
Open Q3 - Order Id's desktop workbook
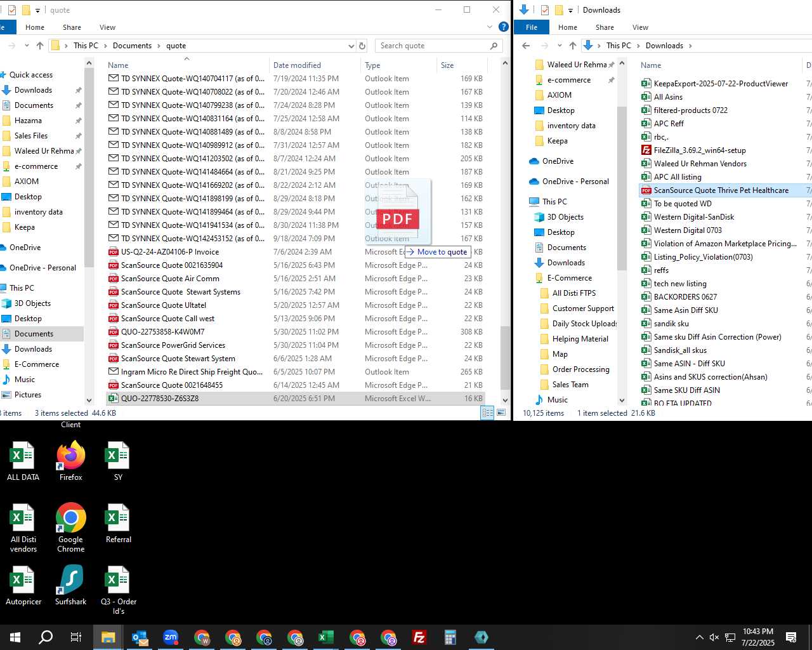click(118, 590)
